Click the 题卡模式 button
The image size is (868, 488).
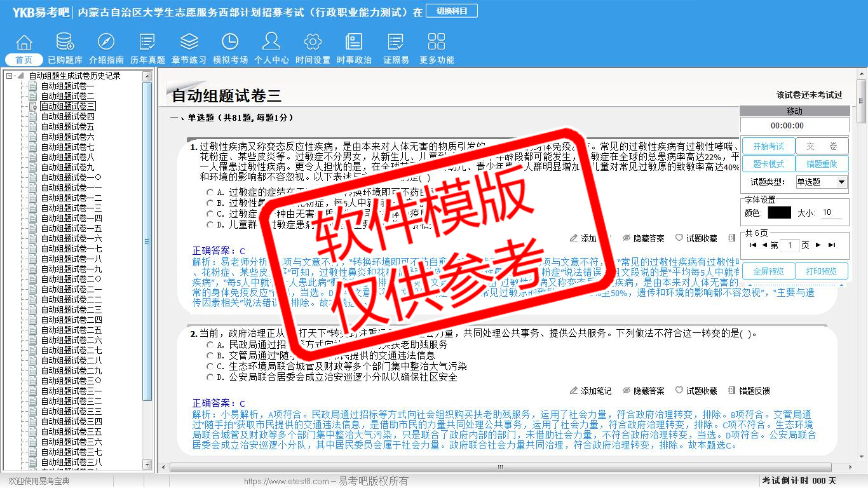click(x=769, y=164)
